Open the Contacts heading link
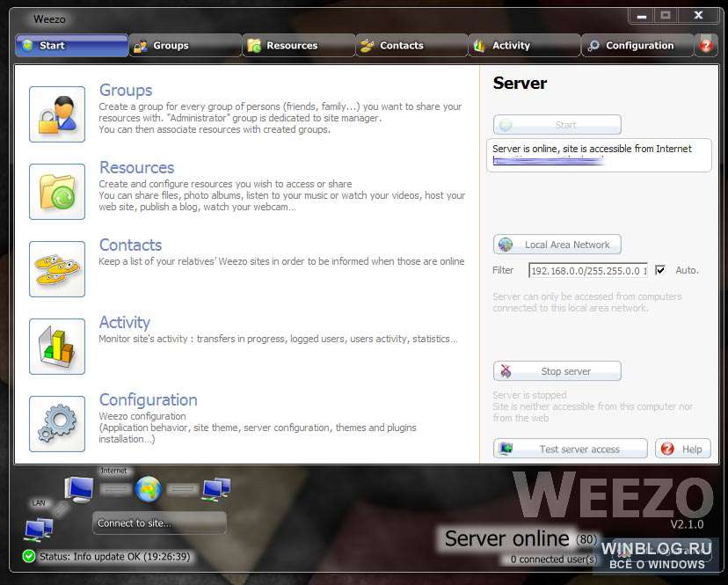This screenshot has width=728, height=585. (130, 245)
